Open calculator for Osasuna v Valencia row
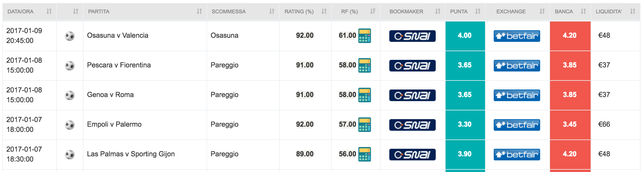 coord(365,36)
